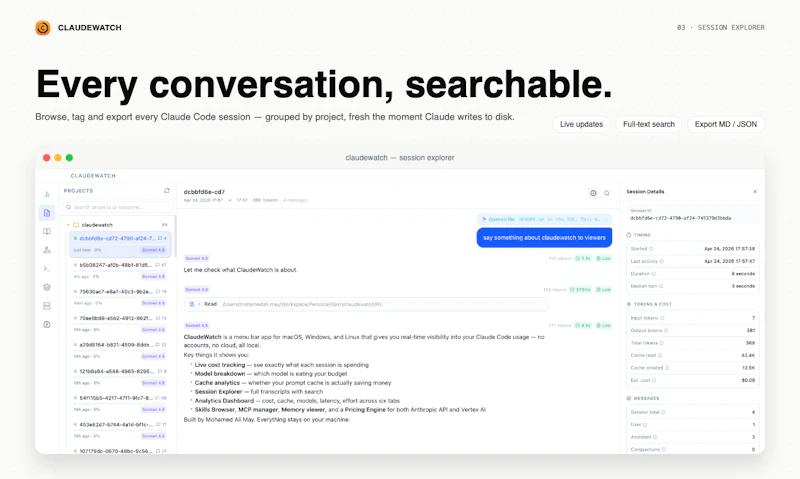Image resolution: width=800 pixels, height=479 pixels.
Task: Click info icon next to Cache created
Action: 667,368
